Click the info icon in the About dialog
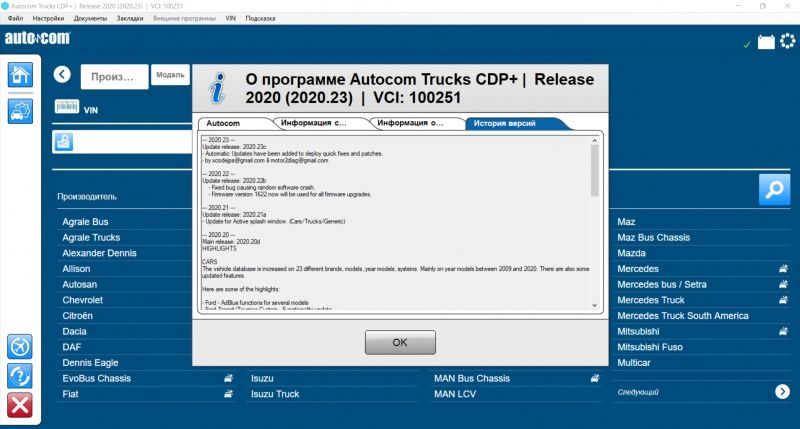The image size is (800, 429). pos(218,88)
